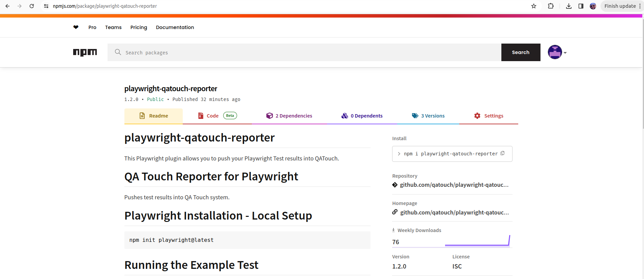Click 'Running the Example Test' heading
Image resolution: width=644 pixels, height=279 pixels.
click(x=191, y=265)
